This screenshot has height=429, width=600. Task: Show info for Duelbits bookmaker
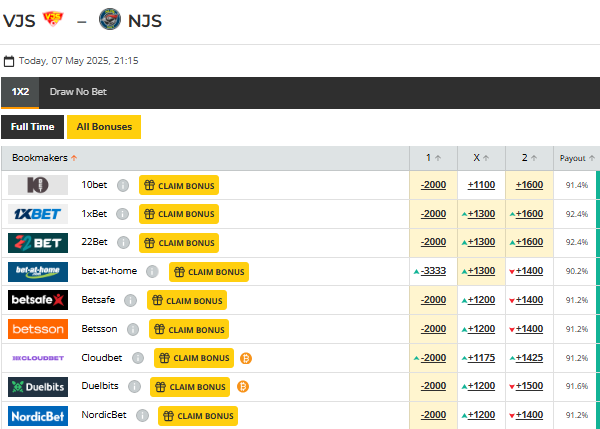pyautogui.click(x=134, y=387)
